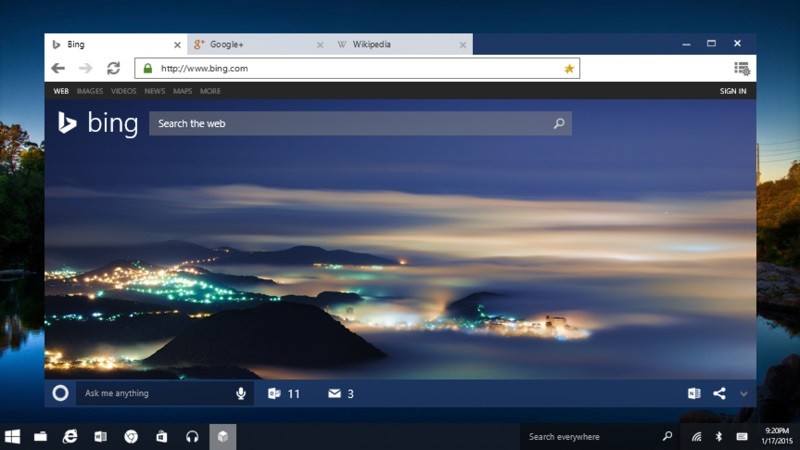
Task: Open the mail icon showing 3 messages
Action: (x=340, y=394)
